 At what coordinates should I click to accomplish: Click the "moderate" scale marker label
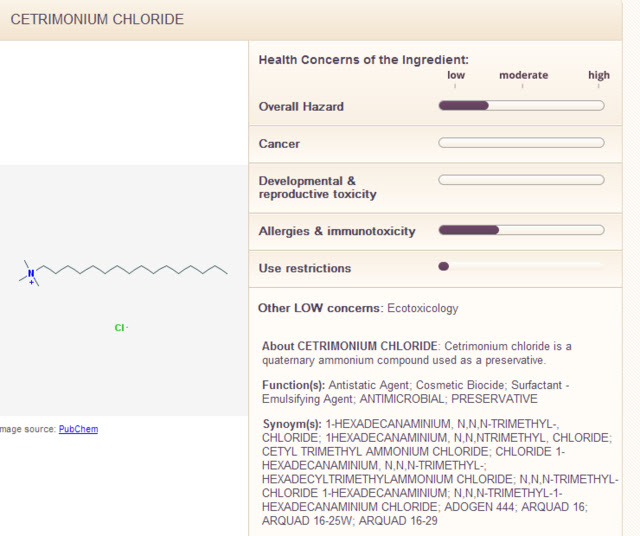pos(523,75)
